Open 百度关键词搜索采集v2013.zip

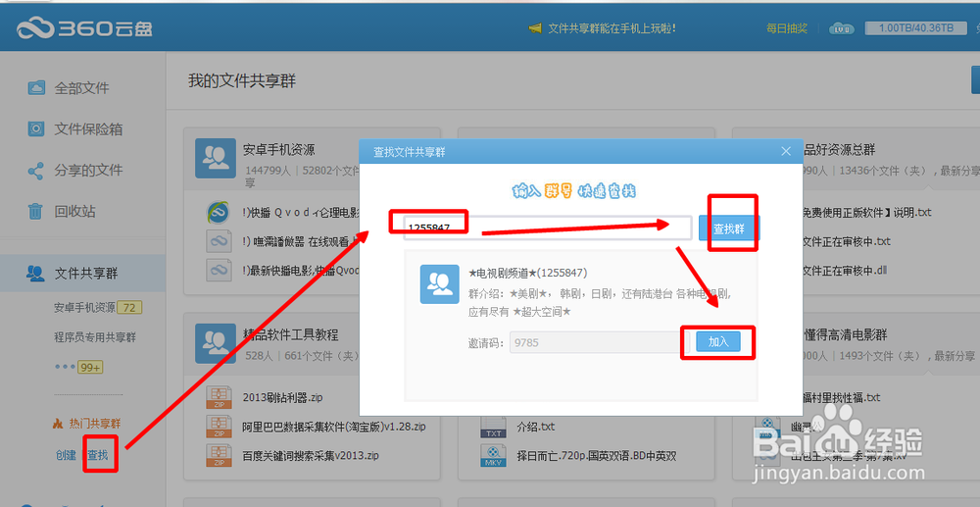pos(311,456)
